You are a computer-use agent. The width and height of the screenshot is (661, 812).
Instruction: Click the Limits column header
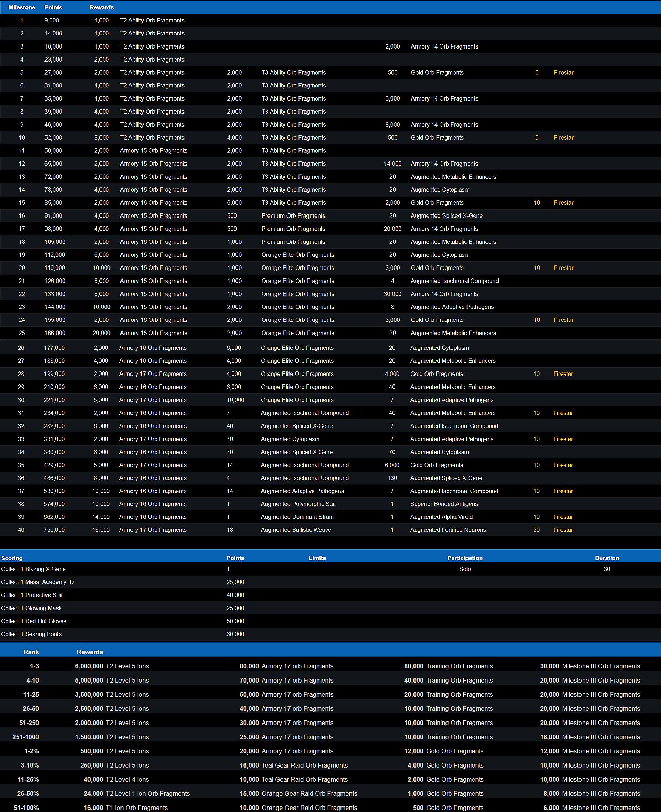coord(317,558)
